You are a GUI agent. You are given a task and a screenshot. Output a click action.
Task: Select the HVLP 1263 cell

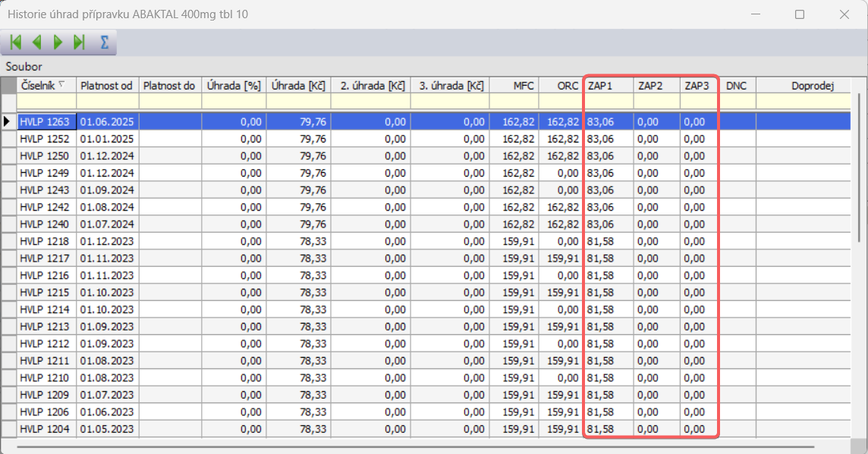pyautogui.click(x=46, y=122)
